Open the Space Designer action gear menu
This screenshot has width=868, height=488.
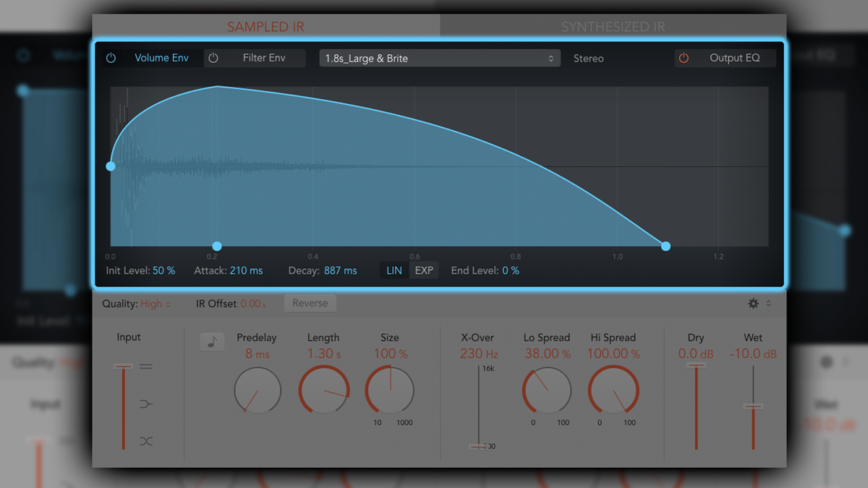pos(752,304)
